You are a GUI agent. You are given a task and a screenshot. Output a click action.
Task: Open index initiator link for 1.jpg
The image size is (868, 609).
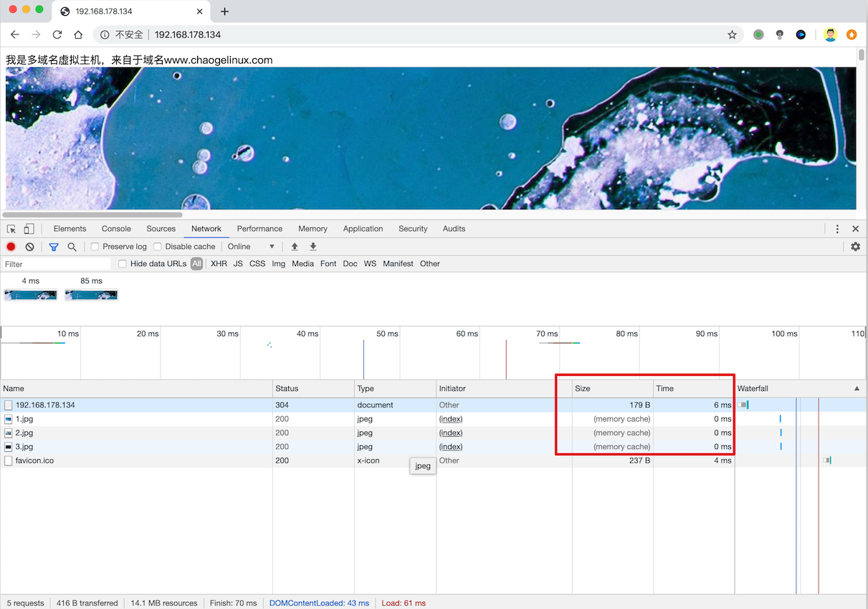[451, 419]
